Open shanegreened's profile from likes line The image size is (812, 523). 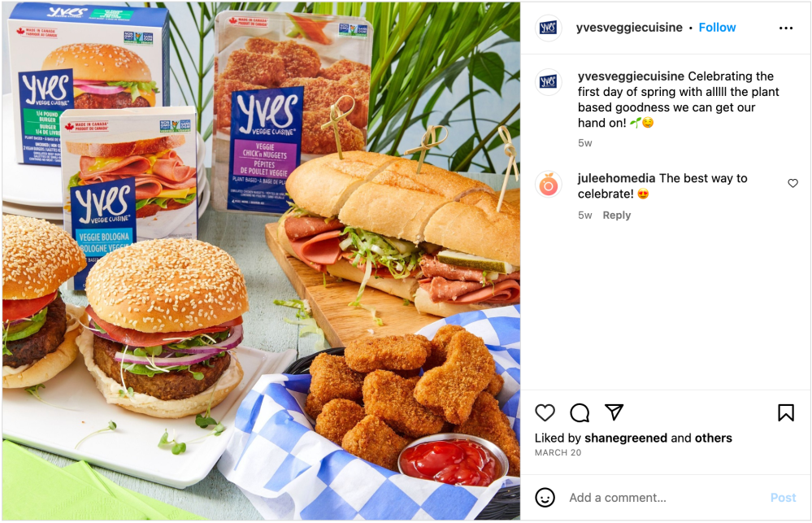click(626, 438)
